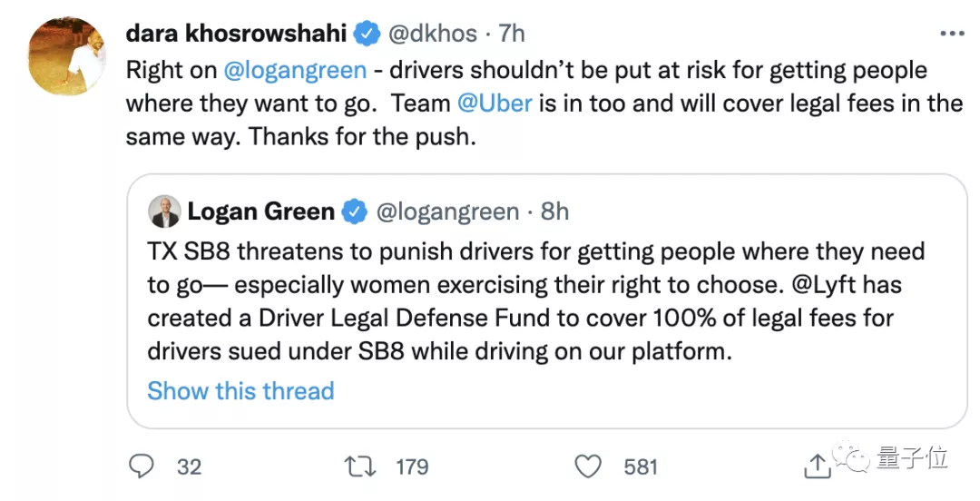Click the 8h quoted tweet timestamp
Viewport: 980px width, 501px height.
(x=554, y=211)
